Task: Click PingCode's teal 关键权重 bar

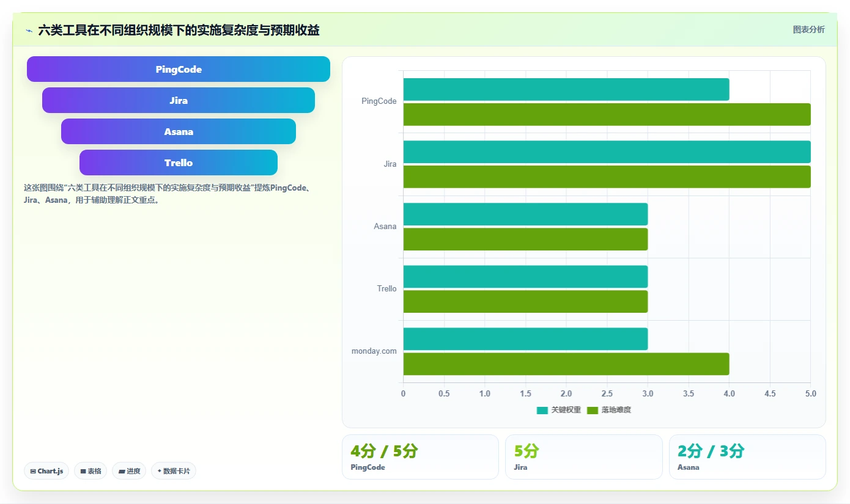Action: [566, 89]
